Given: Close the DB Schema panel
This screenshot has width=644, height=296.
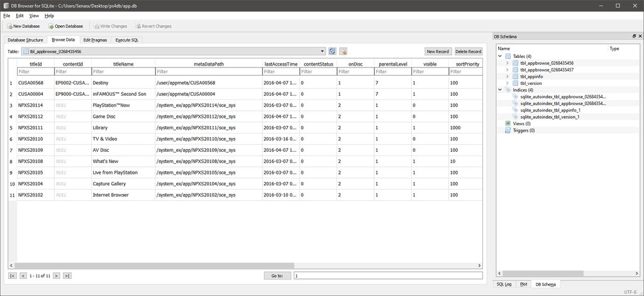Looking at the screenshot, I should [639, 37].
